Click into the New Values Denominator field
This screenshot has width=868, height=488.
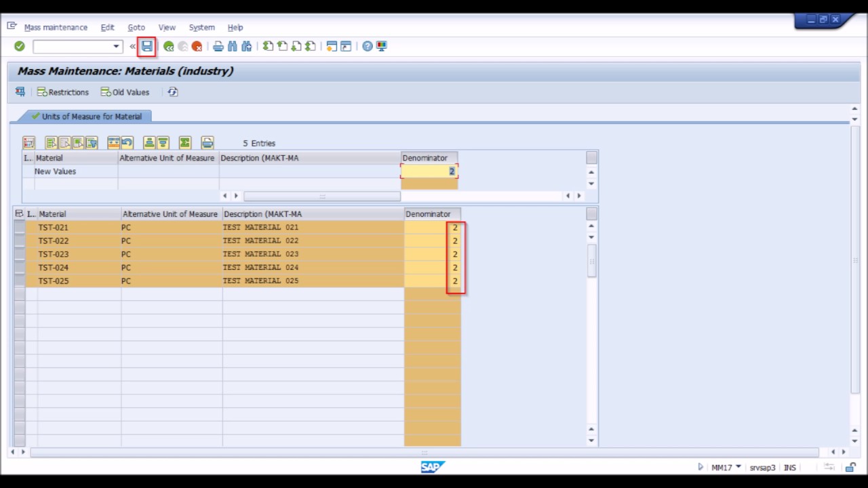pos(429,171)
